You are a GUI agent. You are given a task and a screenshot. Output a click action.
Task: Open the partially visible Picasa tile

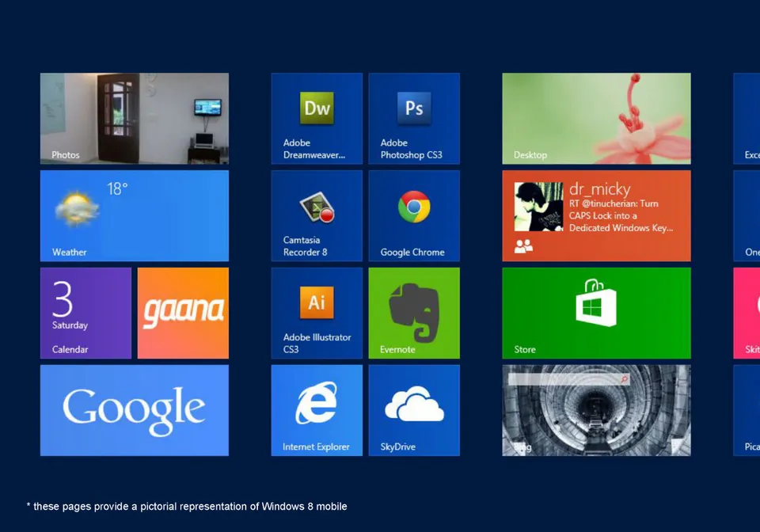click(747, 410)
